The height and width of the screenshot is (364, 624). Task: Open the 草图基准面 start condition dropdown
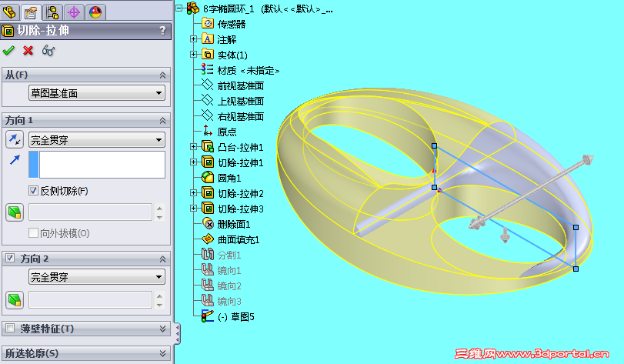click(97, 93)
